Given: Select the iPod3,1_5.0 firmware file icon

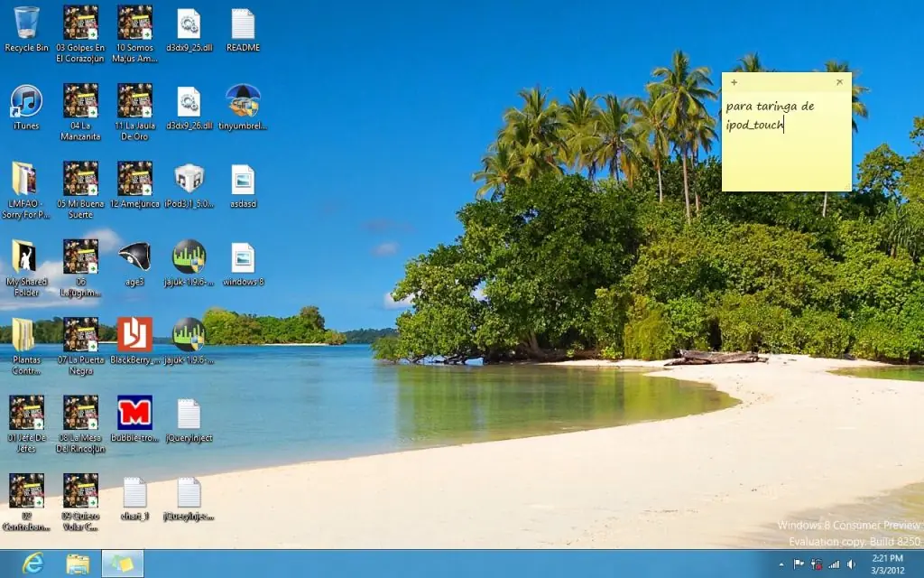Looking at the screenshot, I should pos(189,180).
